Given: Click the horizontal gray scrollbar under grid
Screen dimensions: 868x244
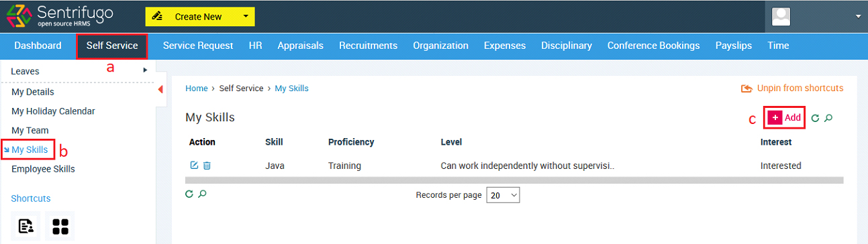Looking at the screenshot, I should 514,180.
